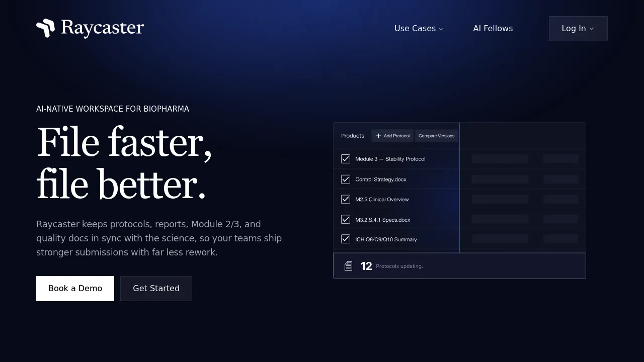Click the ICH Q8/Q9/Q10 Summary text
This screenshot has height=362, width=644.
coord(386,240)
